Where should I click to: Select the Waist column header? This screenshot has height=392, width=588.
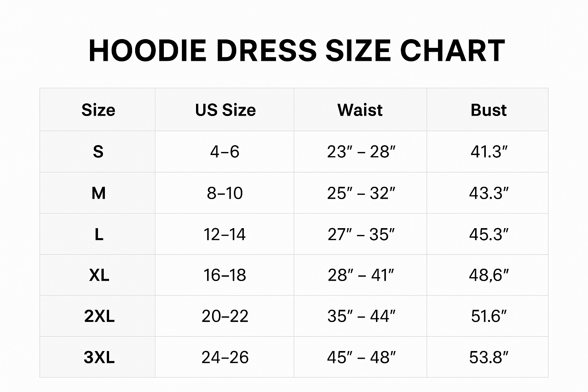(360, 110)
